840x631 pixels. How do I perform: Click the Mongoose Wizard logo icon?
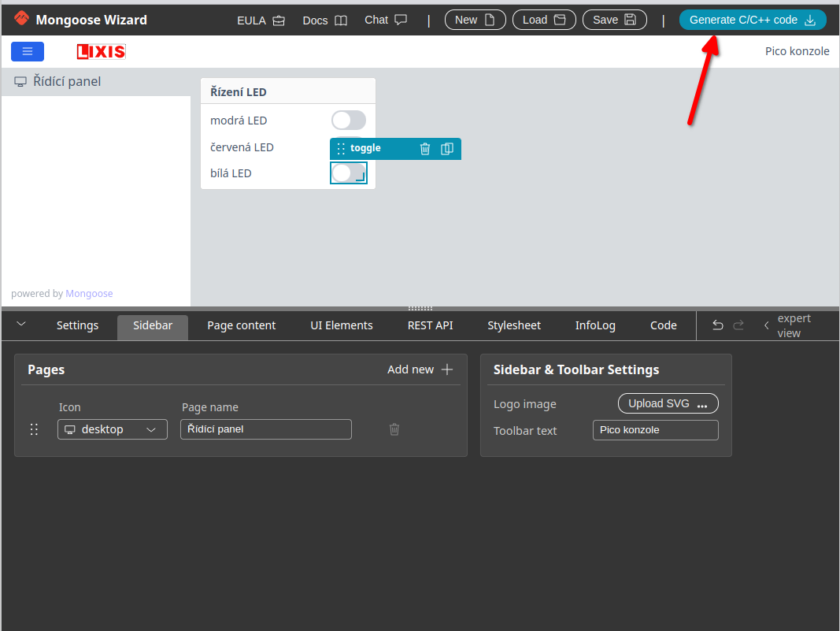21,19
